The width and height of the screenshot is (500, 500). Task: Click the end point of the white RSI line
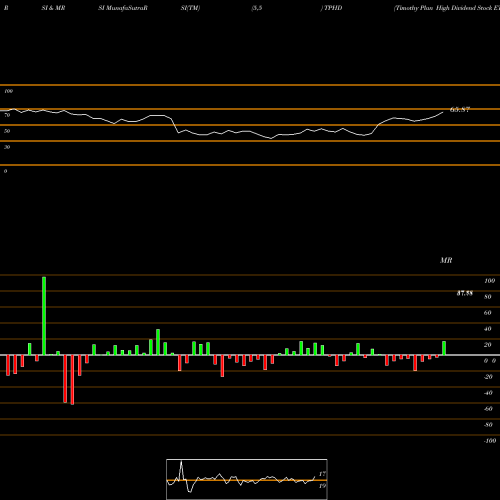pos(443,112)
